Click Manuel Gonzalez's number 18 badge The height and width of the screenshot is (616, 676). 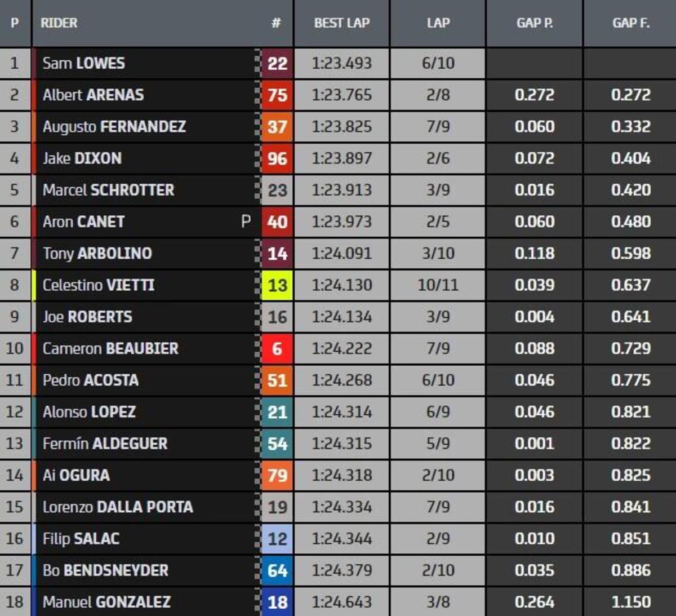click(x=277, y=602)
